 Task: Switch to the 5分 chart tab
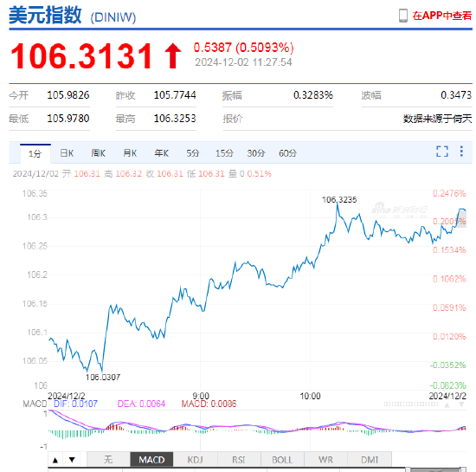pos(193,153)
